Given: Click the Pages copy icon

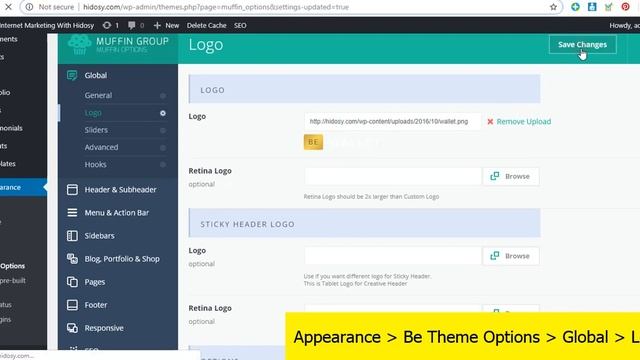Looking at the screenshot, I should [72, 282].
